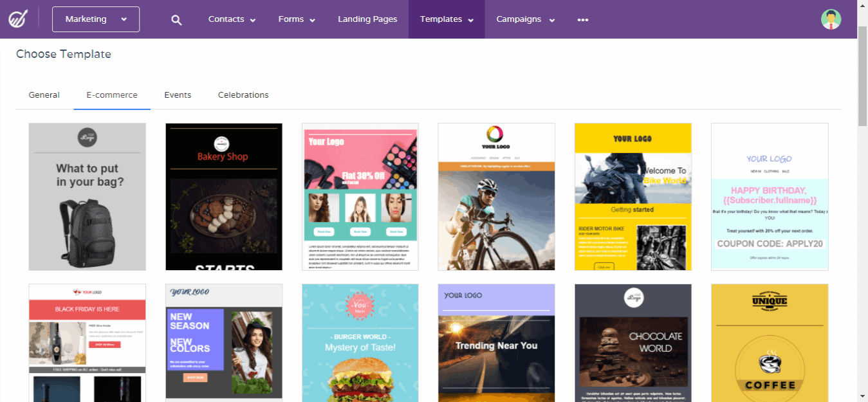Select the Bakery Shop template

click(x=223, y=196)
